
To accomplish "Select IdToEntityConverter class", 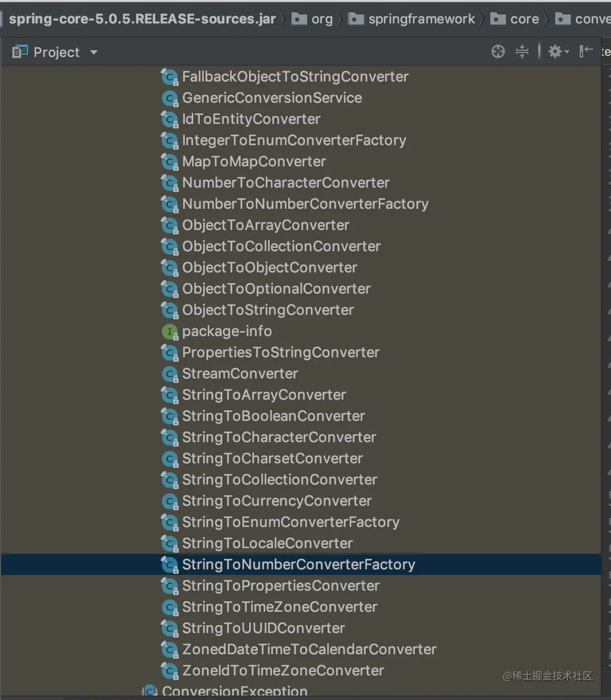I will [x=251, y=119].
